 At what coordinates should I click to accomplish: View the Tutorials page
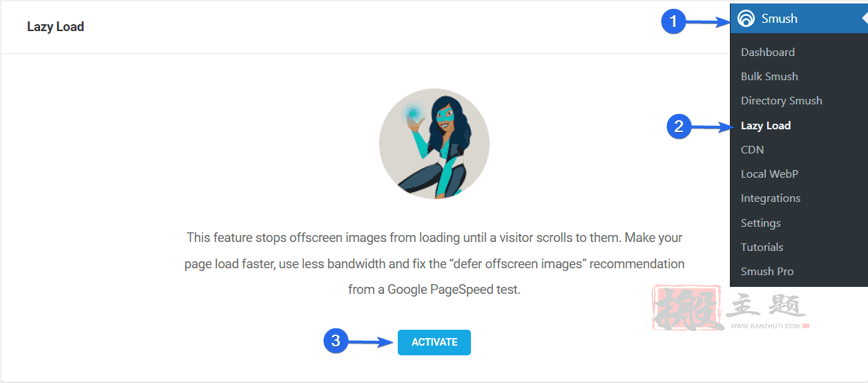click(762, 247)
